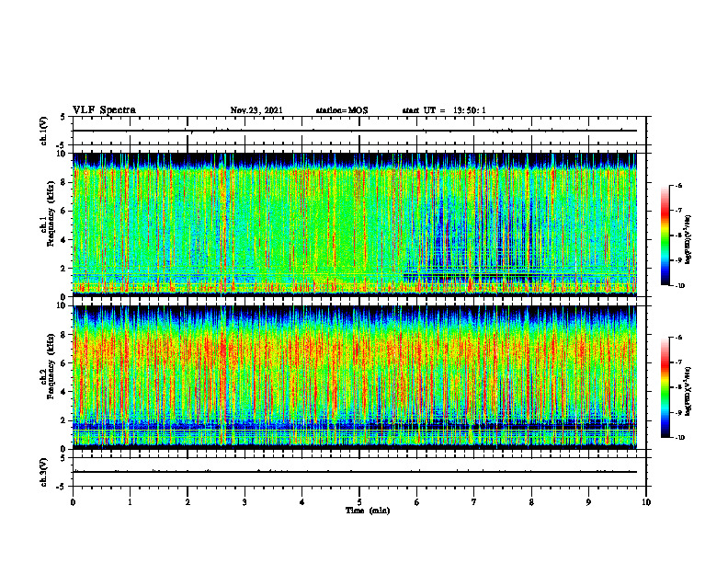Viewport: 728px width, 563px height.
Task: Click the "ch.1(V)" waveform axis label
Action: pos(43,131)
